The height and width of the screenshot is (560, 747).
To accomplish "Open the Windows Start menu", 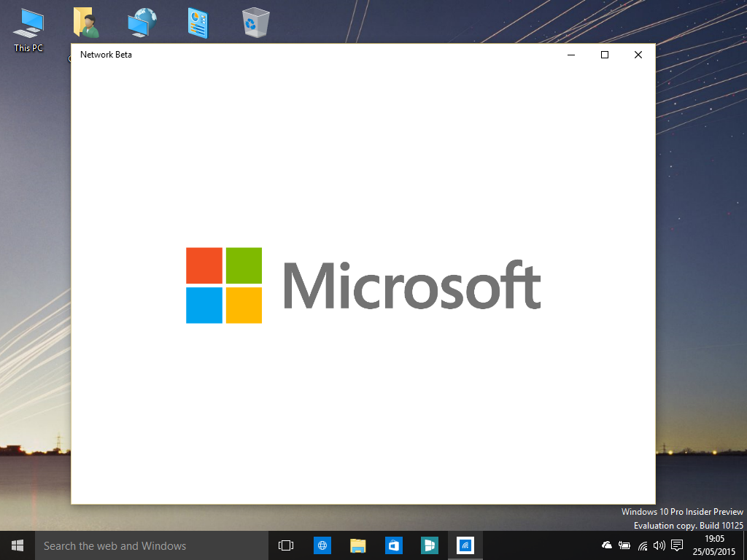I will point(18,545).
